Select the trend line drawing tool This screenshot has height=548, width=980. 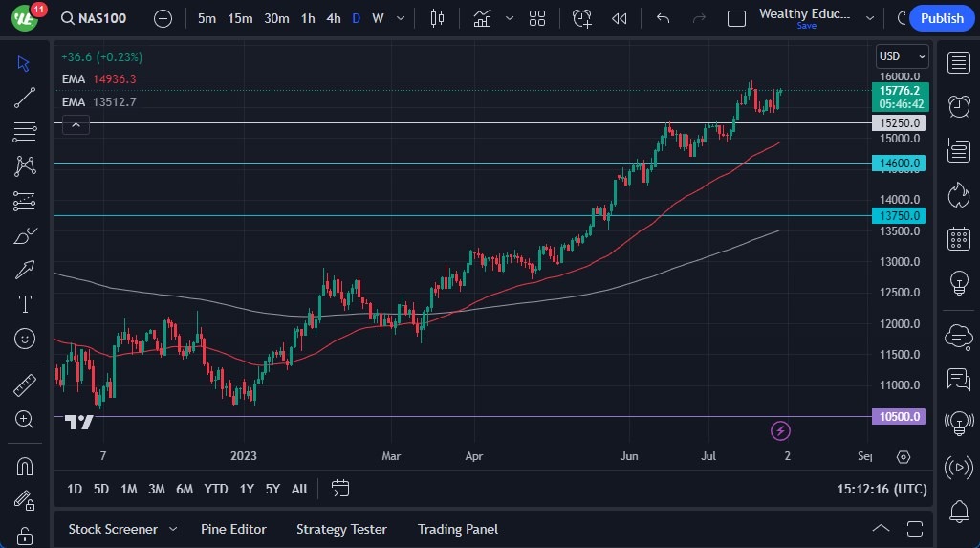(x=25, y=97)
